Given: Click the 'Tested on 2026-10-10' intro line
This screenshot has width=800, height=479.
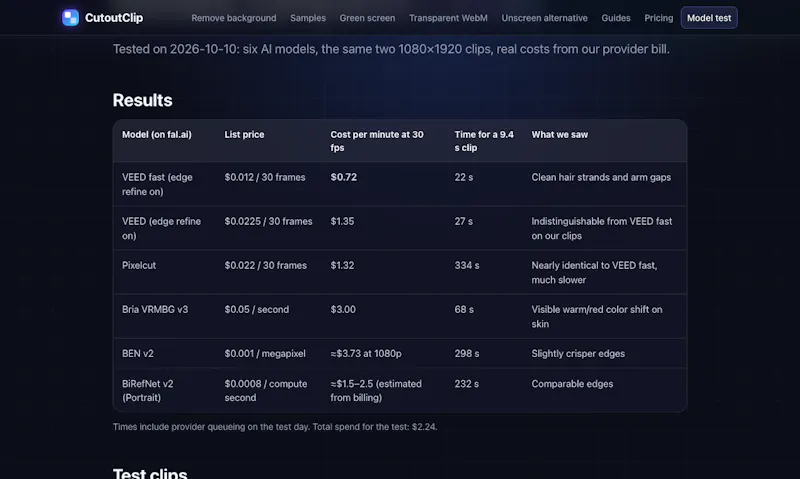Looking at the screenshot, I should click(x=391, y=49).
